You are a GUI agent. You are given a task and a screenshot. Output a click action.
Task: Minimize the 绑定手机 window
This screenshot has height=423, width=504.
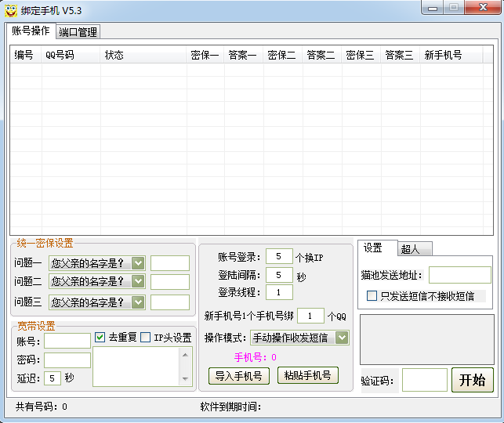click(433, 8)
